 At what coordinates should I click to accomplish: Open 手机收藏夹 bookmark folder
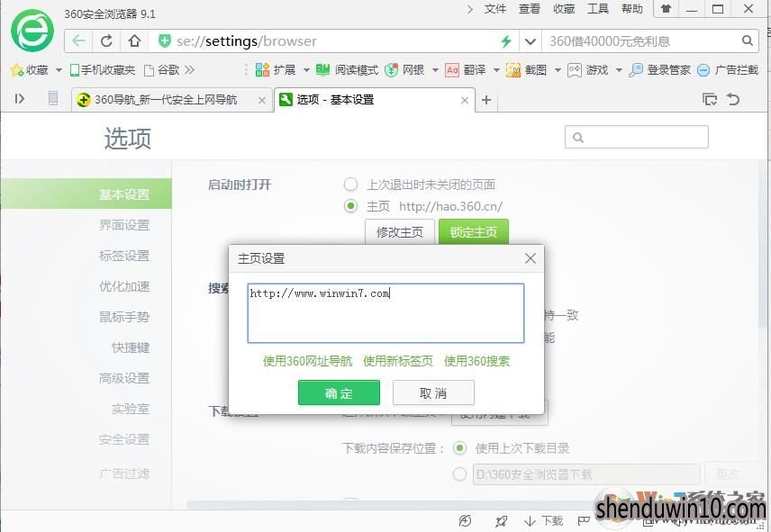(x=103, y=70)
